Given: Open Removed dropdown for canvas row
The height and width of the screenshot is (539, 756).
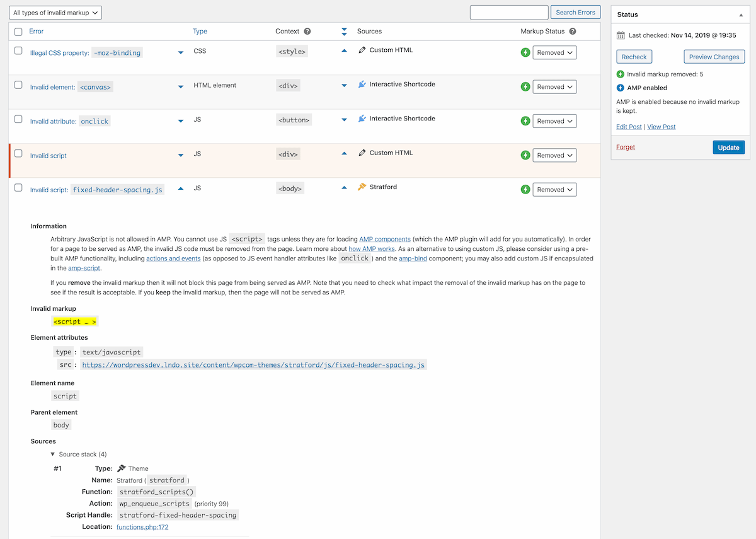Looking at the screenshot, I should 554,87.
